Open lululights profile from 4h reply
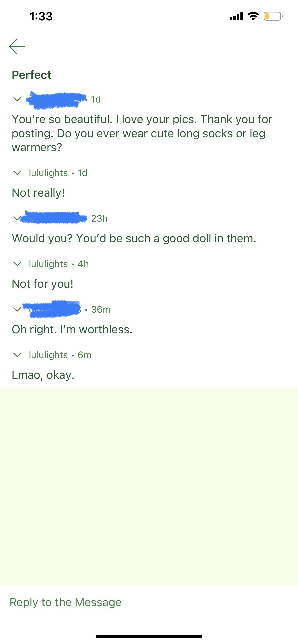The width and height of the screenshot is (298, 644). [x=48, y=264]
